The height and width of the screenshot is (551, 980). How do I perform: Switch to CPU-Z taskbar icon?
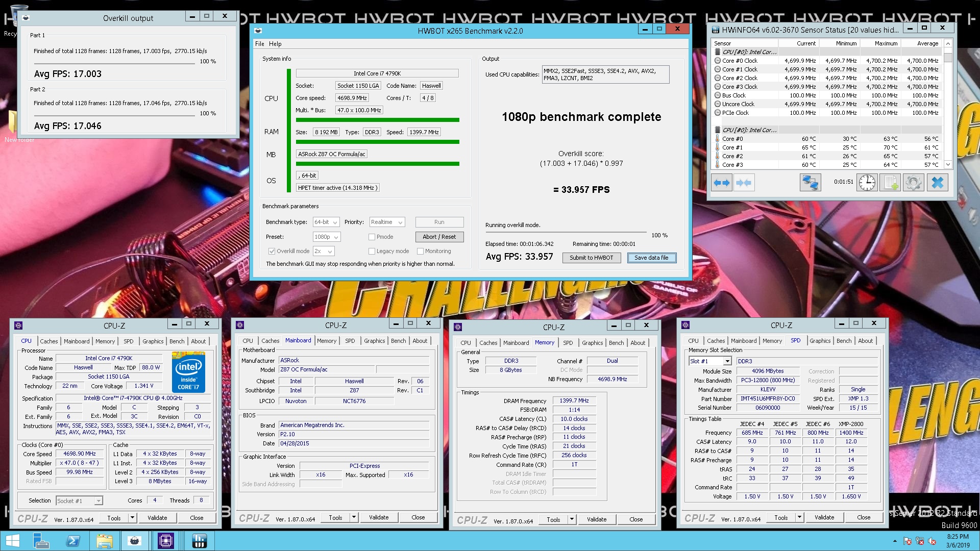pyautogui.click(x=166, y=541)
